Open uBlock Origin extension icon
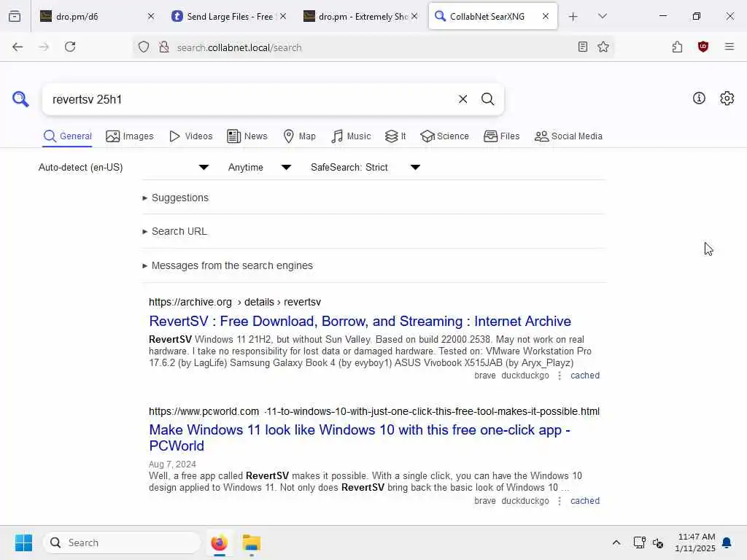 [x=703, y=47]
